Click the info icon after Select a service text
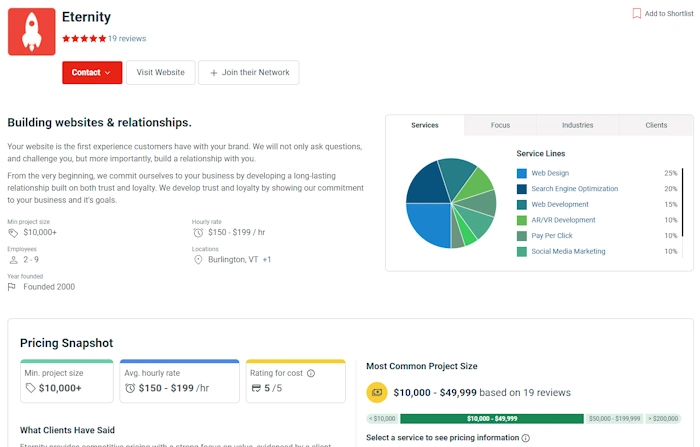The width and height of the screenshot is (700, 447). pyautogui.click(x=526, y=438)
